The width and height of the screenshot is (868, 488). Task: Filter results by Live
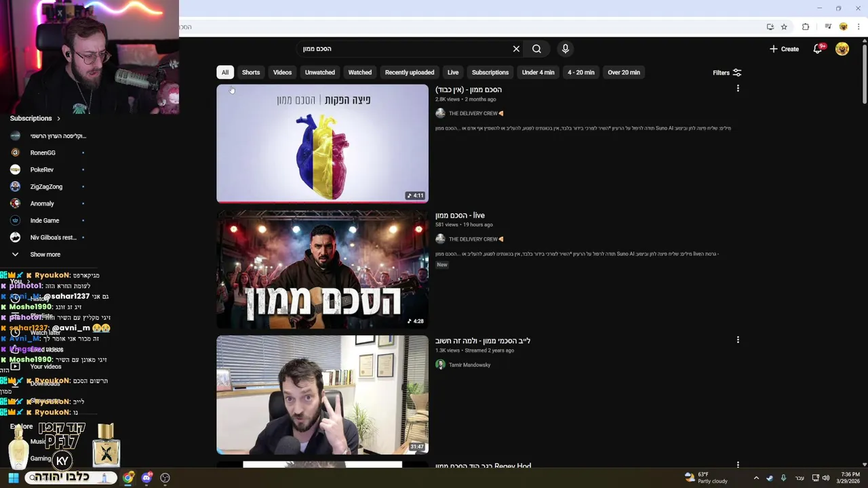coord(453,73)
